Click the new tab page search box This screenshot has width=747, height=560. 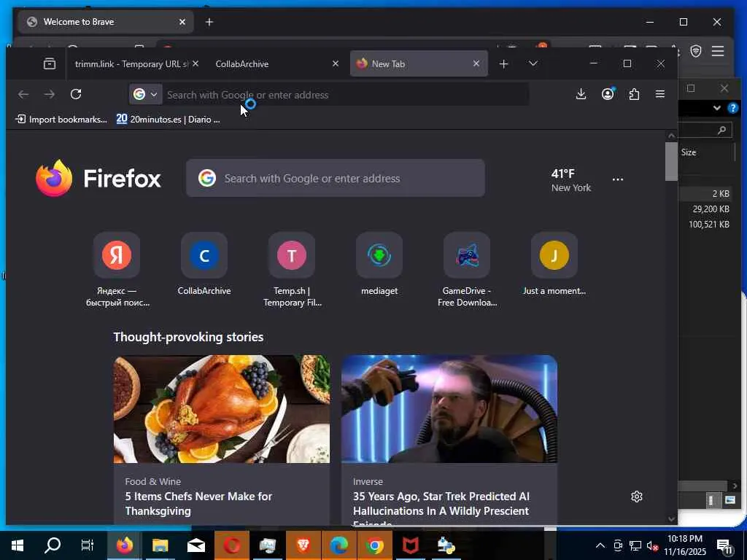(336, 178)
